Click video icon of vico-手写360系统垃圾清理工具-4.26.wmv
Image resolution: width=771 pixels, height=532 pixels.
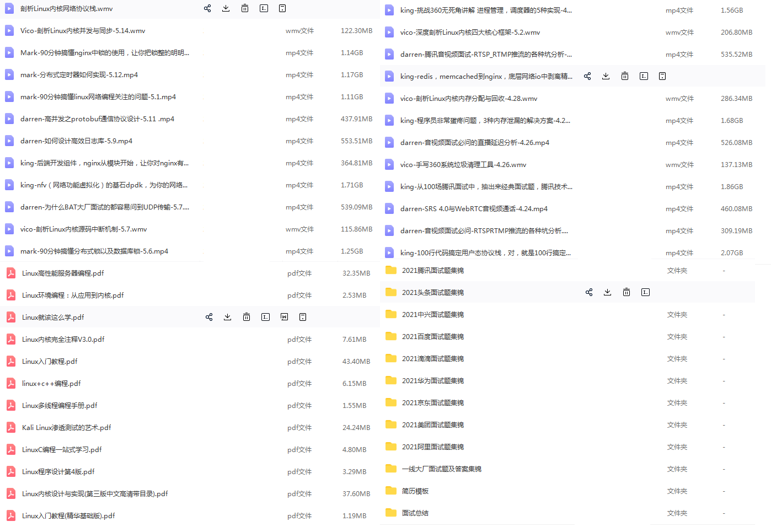click(x=389, y=164)
